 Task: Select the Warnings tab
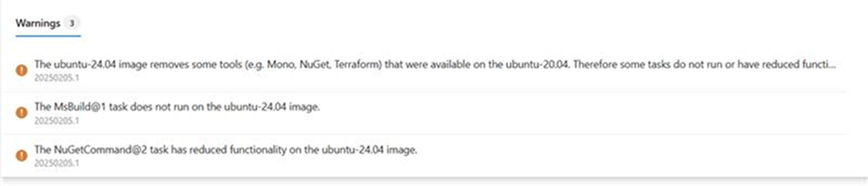point(38,23)
